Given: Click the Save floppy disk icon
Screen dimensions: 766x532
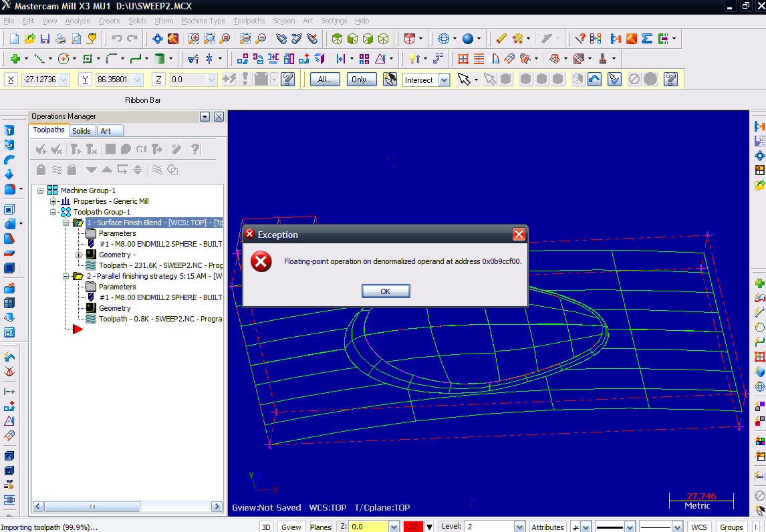Looking at the screenshot, I should [45, 39].
